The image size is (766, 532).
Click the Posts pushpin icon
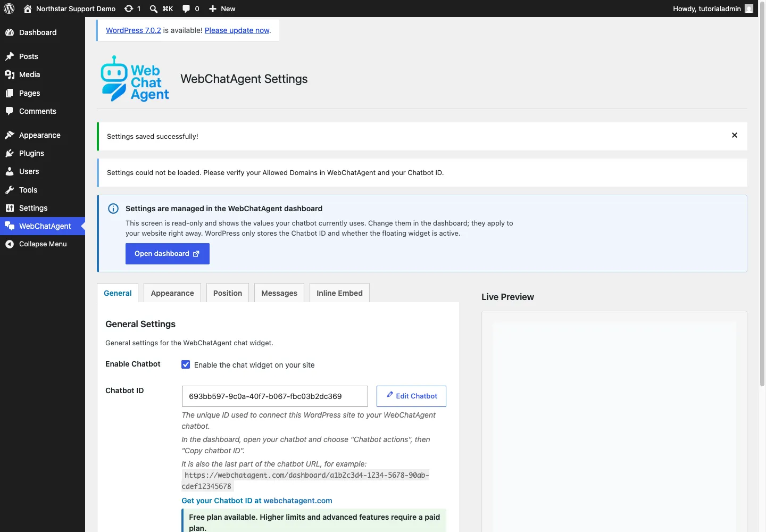click(x=10, y=56)
